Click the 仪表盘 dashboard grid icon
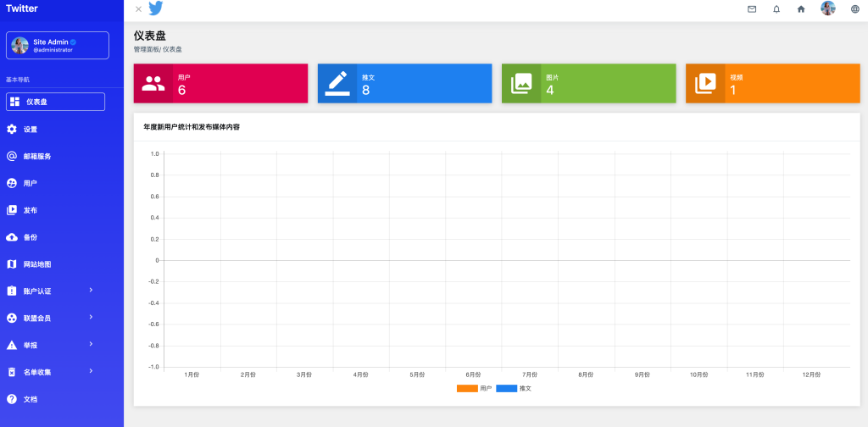This screenshot has width=868, height=427. coord(15,102)
